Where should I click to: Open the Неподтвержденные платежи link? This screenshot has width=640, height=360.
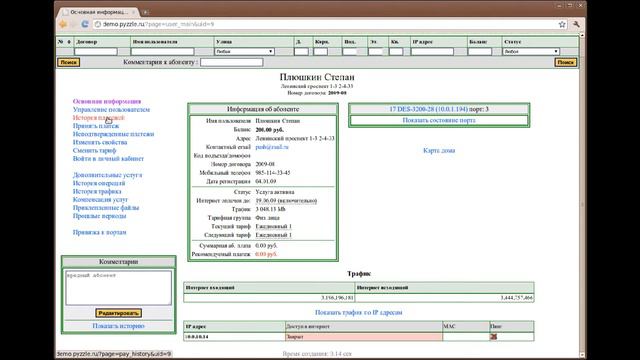pyautogui.click(x=113, y=134)
